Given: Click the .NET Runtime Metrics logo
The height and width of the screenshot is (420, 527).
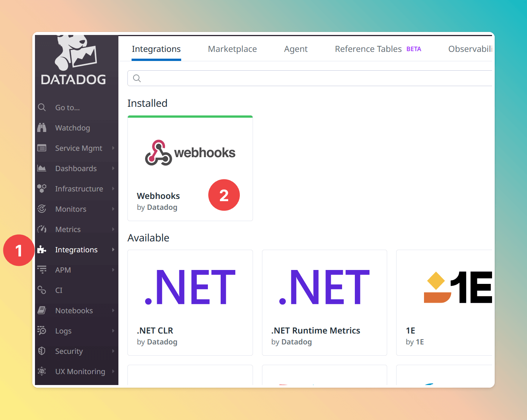Looking at the screenshot, I should tap(324, 287).
